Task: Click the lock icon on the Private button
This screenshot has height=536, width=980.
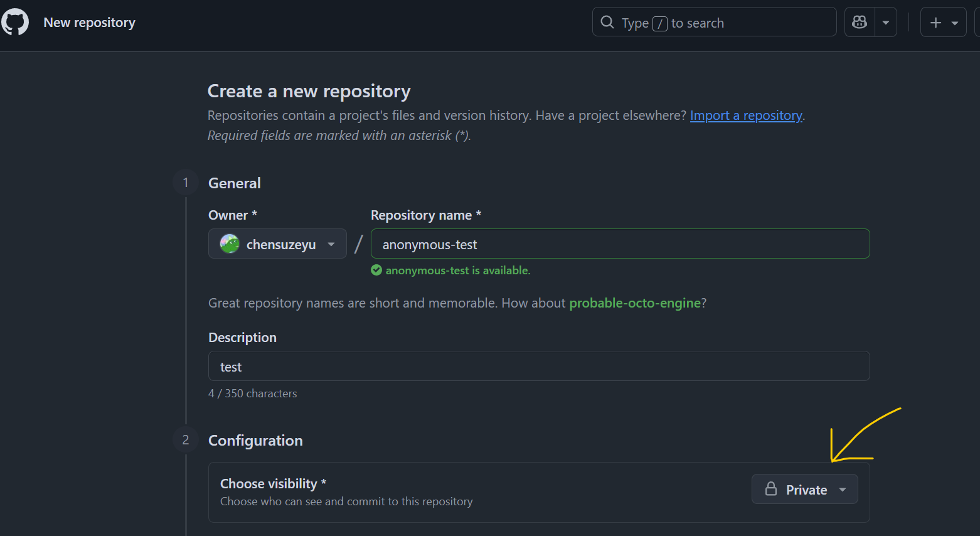Action: click(772, 489)
